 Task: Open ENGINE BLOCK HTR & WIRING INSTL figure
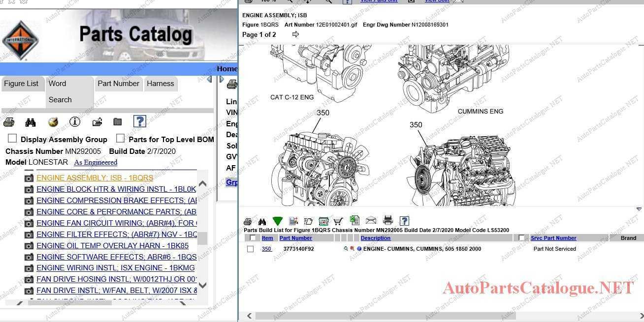(x=116, y=189)
